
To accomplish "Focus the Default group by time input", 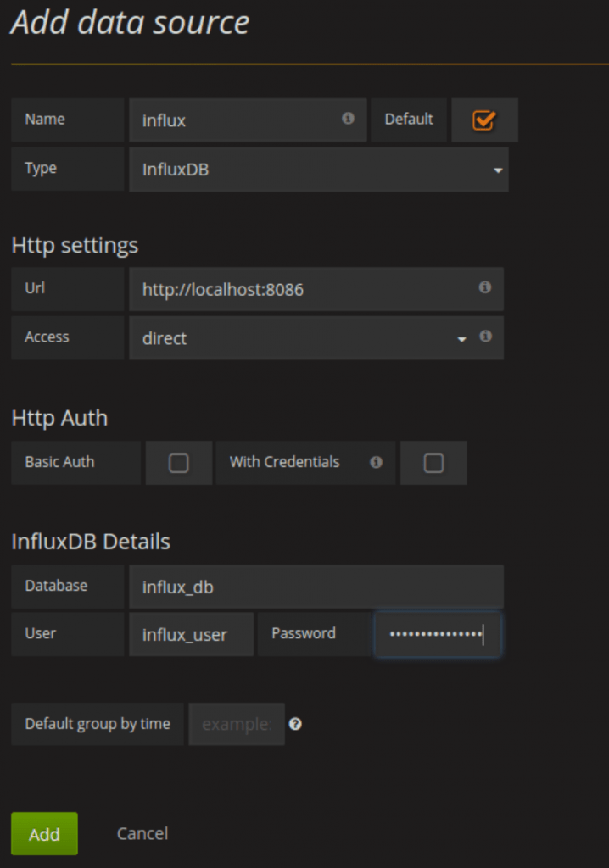I will pos(237,724).
